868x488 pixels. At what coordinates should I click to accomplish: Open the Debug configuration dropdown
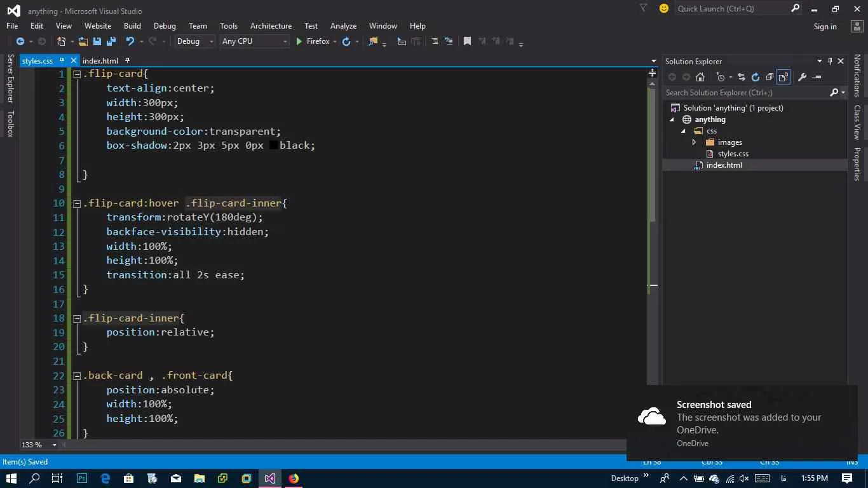point(194,41)
